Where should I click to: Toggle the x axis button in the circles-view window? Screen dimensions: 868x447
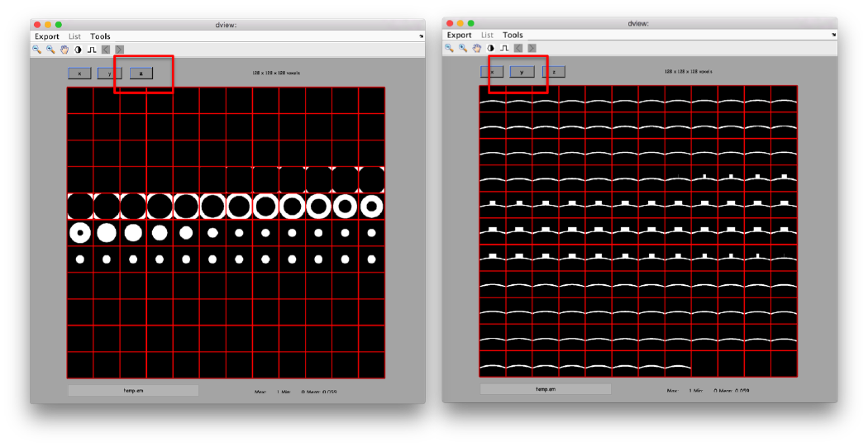(79, 74)
